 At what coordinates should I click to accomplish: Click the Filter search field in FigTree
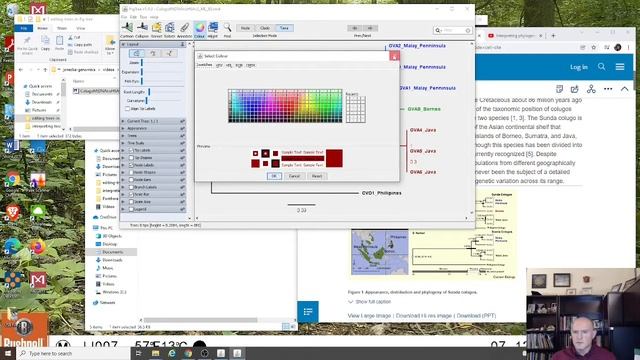pyautogui.click(x=454, y=30)
